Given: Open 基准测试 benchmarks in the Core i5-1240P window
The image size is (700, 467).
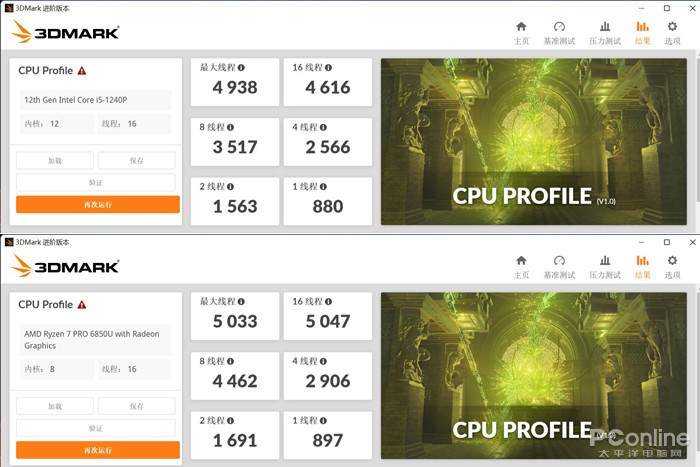Looking at the screenshot, I should pos(559,32).
